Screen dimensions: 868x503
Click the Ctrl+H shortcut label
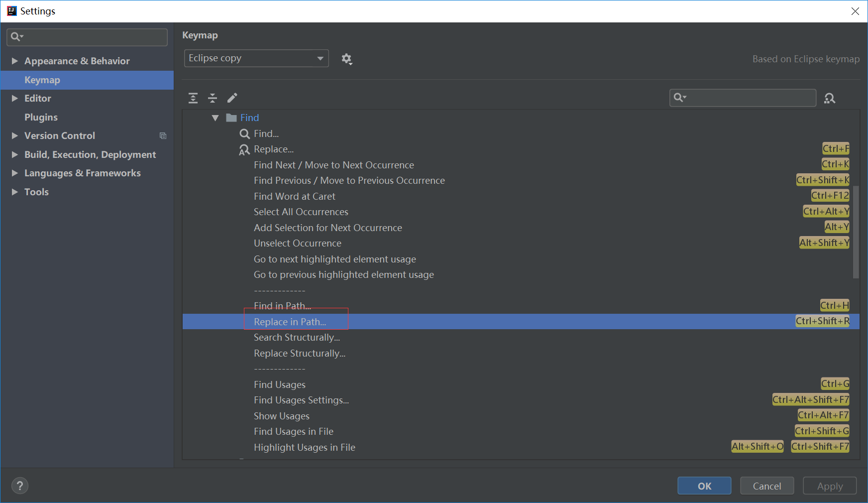[835, 305]
